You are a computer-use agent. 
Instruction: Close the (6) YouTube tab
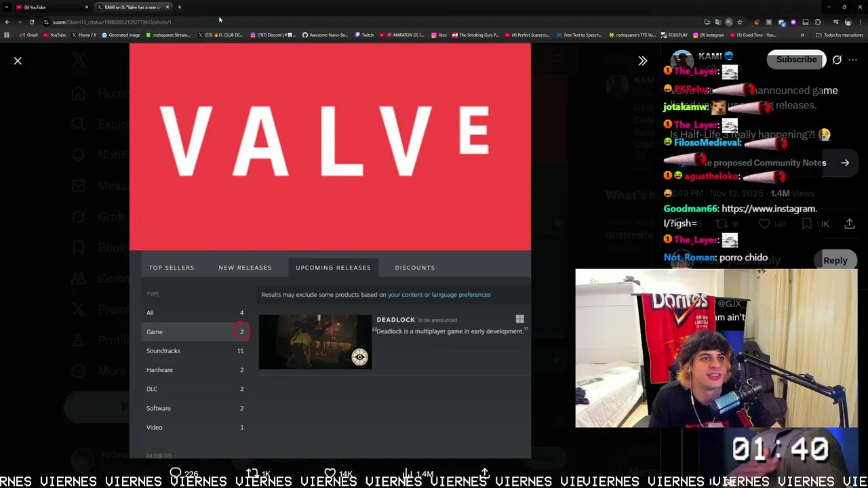87,7
